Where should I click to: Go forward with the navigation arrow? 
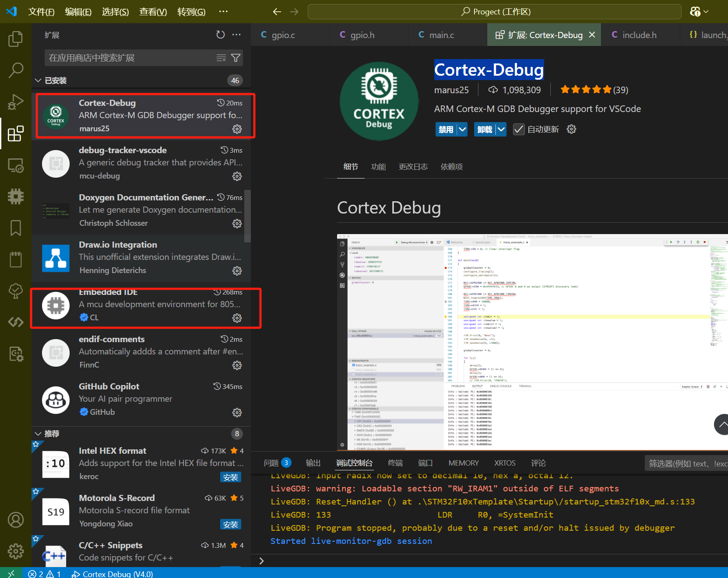click(294, 11)
